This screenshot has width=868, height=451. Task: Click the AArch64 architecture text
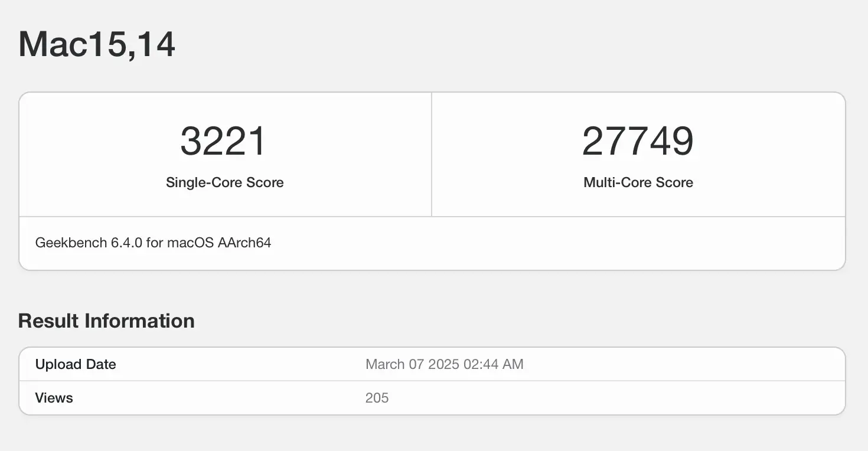(244, 243)
